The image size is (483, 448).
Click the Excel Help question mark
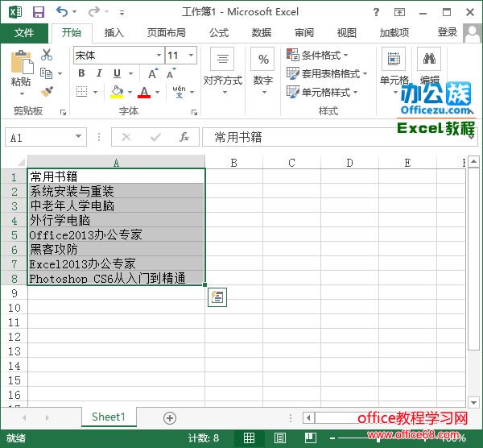[376, 12]
